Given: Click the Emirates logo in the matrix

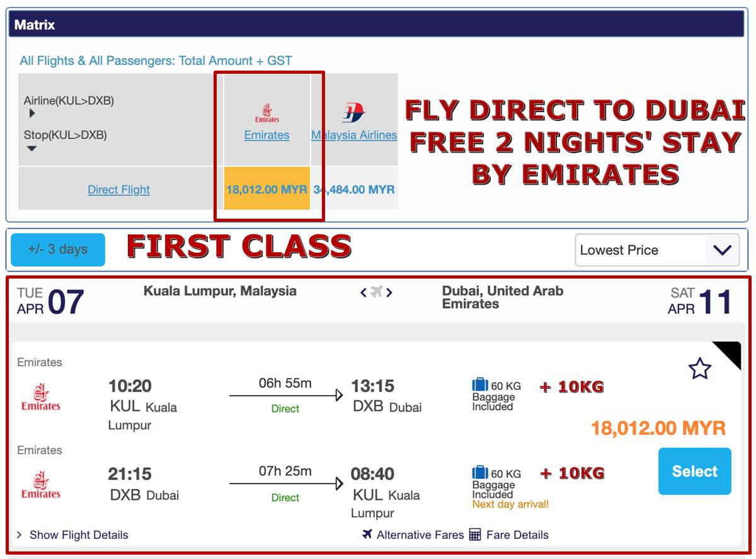Looking at the screenshot, I should (x=267, y=113).
